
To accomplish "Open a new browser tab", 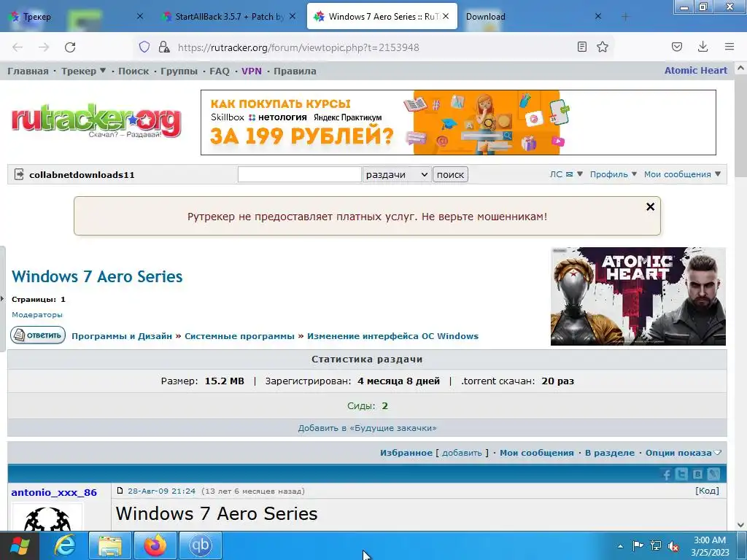I will (x=625, y=17).
